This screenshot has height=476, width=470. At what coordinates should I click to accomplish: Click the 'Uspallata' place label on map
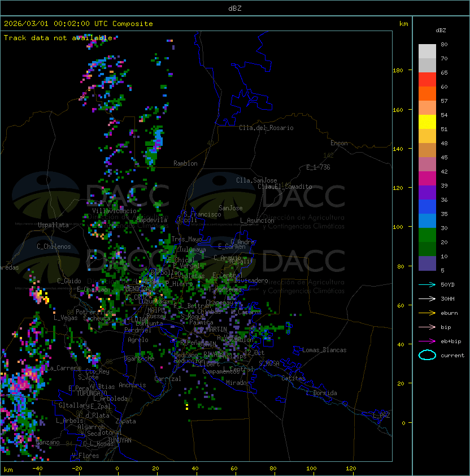pyautogui.click(x=53, y=225)
